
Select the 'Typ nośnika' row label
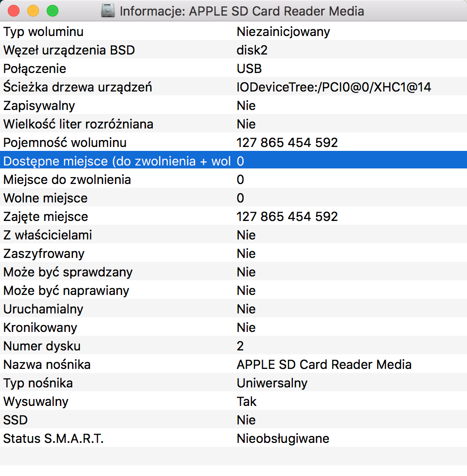38,383
